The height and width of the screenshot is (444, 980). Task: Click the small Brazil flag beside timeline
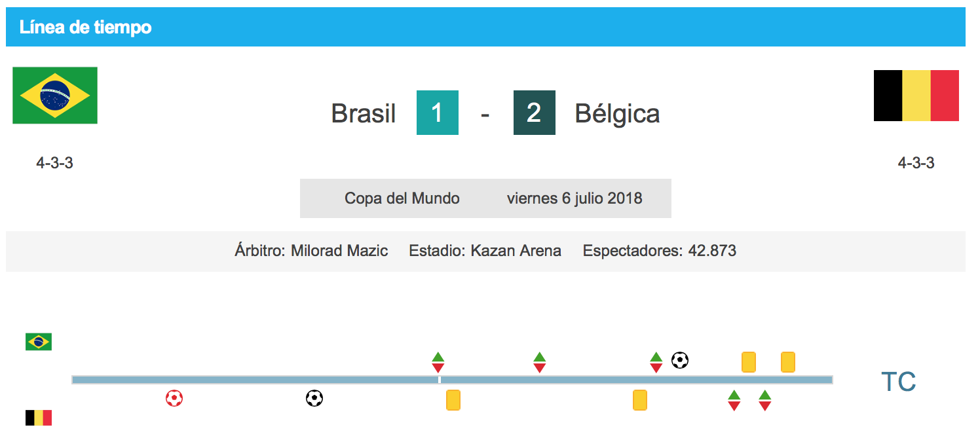point(39,342)
